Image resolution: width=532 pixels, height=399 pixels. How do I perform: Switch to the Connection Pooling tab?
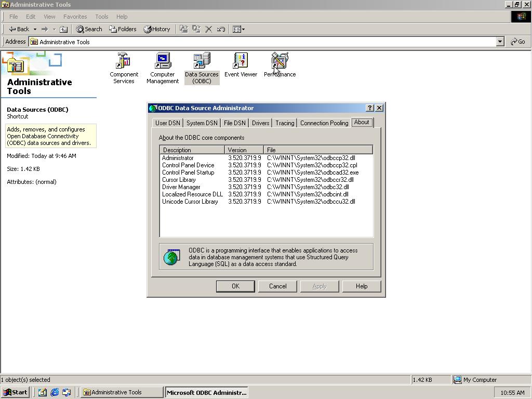[x=324, y=123]
